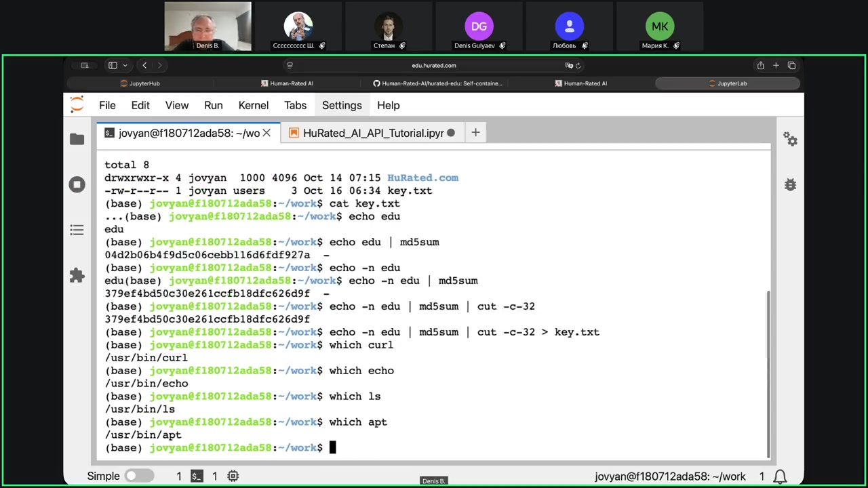
Task: Open the Kernel menu
Action: [253, 105]
